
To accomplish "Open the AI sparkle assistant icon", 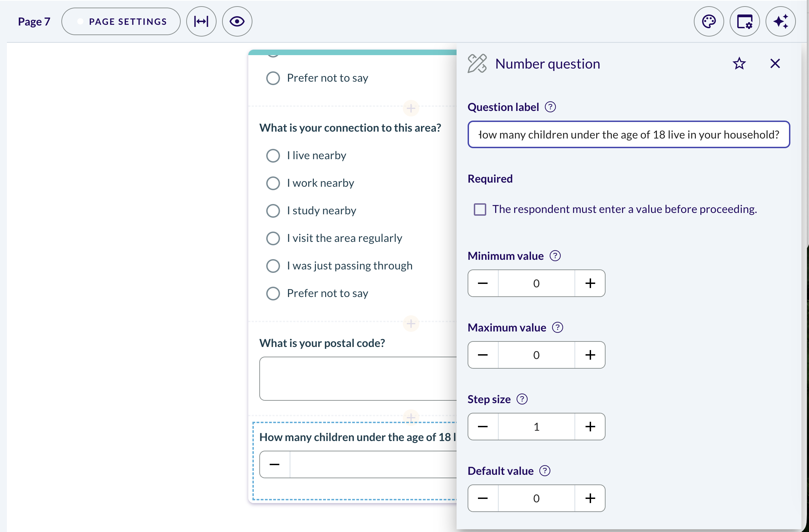I will (780, 21).
